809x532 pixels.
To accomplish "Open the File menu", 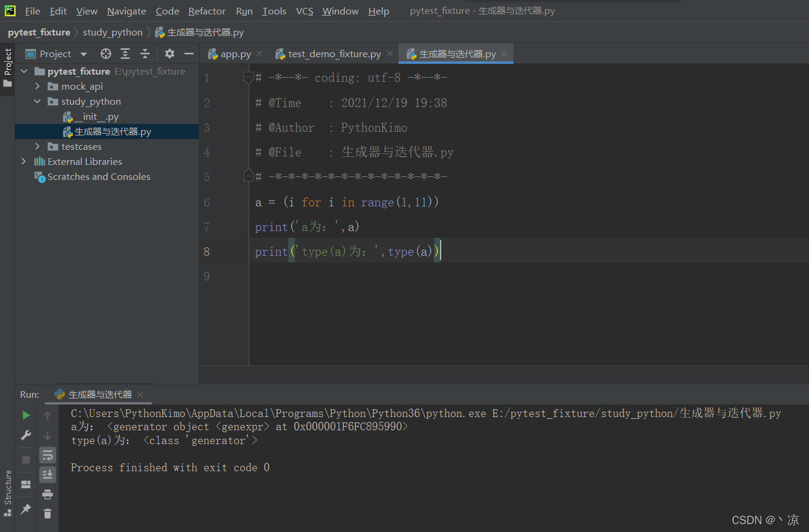I will (x=33, y=11).
